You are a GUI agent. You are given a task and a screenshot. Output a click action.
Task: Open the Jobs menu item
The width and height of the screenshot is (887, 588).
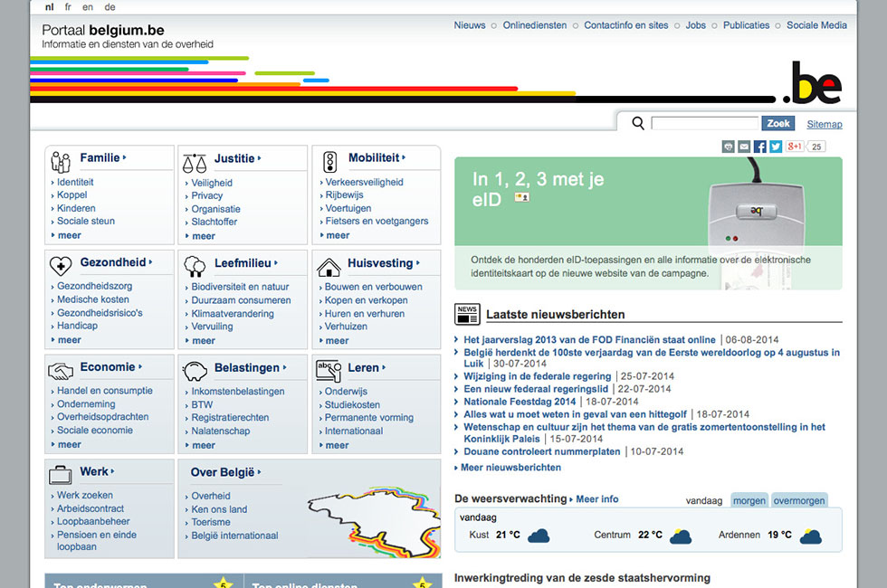pos(696,25)
